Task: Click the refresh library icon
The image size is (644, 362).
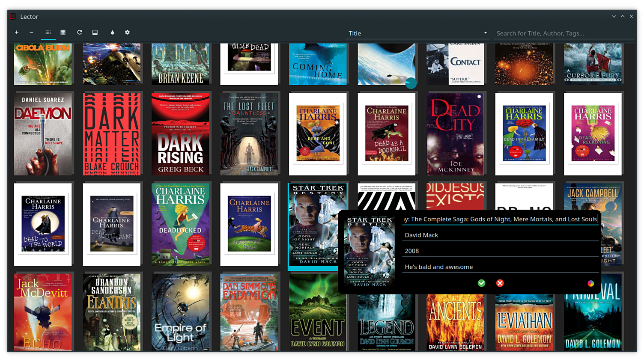Action: [x=79, y=33]
